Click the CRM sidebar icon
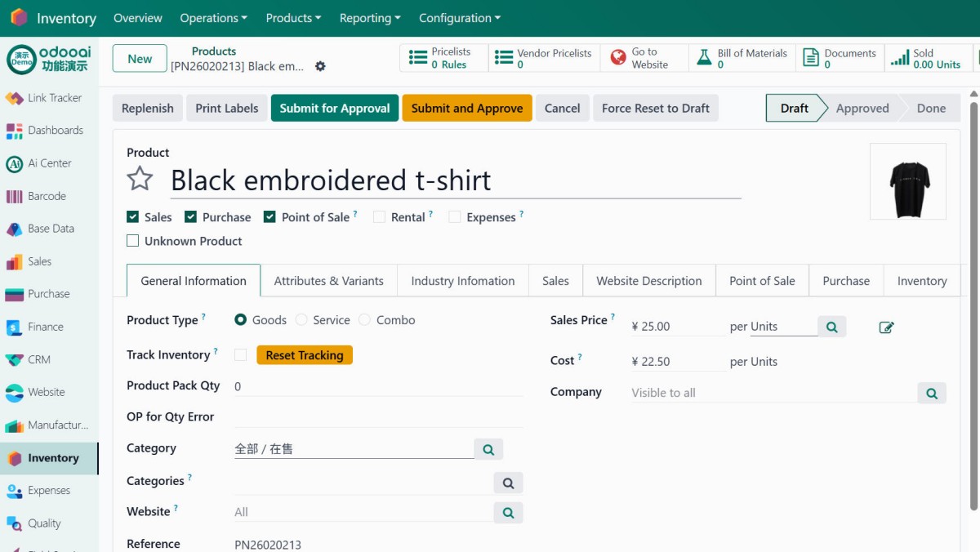 15,359
